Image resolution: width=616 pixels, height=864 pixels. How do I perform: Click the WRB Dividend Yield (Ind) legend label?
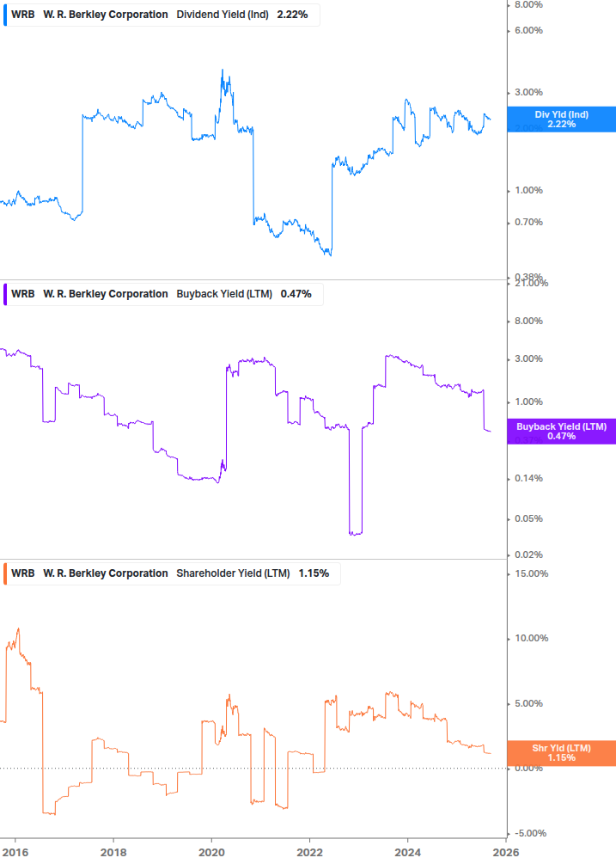coord(162,15)
